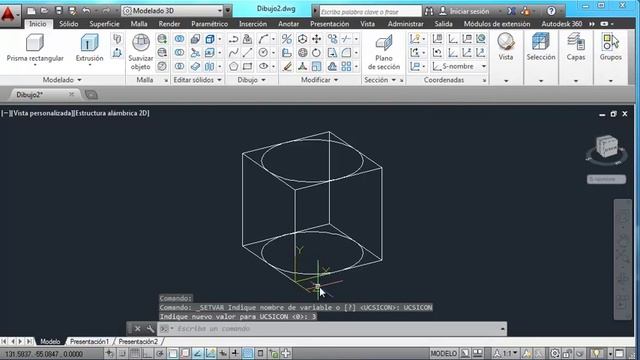Toggle object snap in status bar

(x=173, y=353)
